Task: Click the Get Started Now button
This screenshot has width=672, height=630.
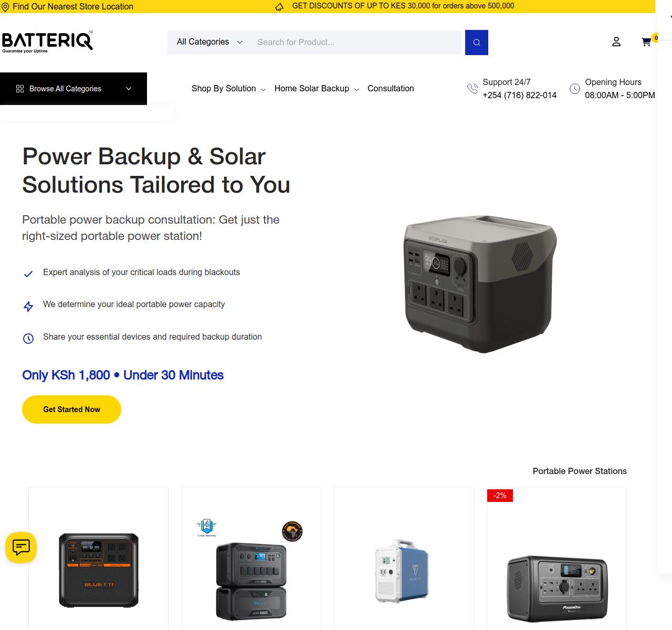Action: point(71,409)
